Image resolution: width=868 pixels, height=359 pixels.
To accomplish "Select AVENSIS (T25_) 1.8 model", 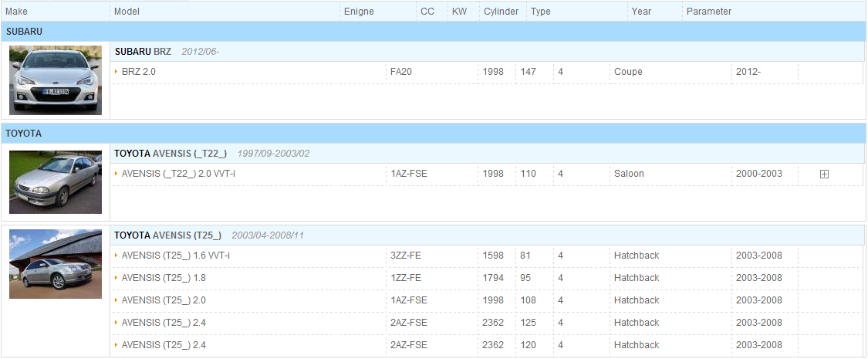I will coord(164,278).
